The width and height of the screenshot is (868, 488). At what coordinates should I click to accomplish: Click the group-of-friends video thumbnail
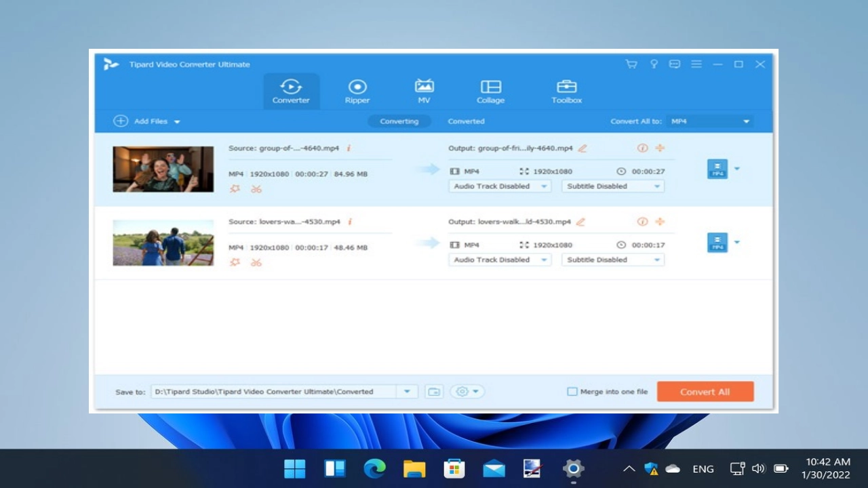pos(163,169)
